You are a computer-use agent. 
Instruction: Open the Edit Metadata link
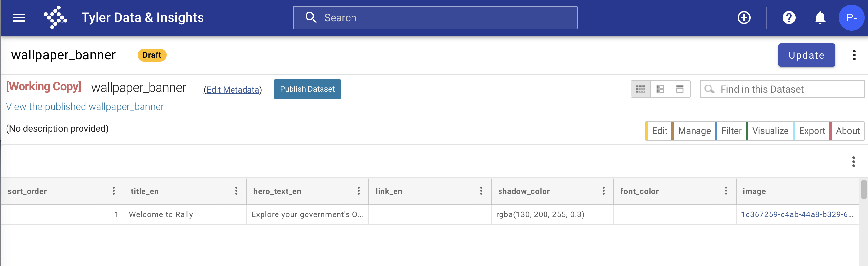coord(232,90)
